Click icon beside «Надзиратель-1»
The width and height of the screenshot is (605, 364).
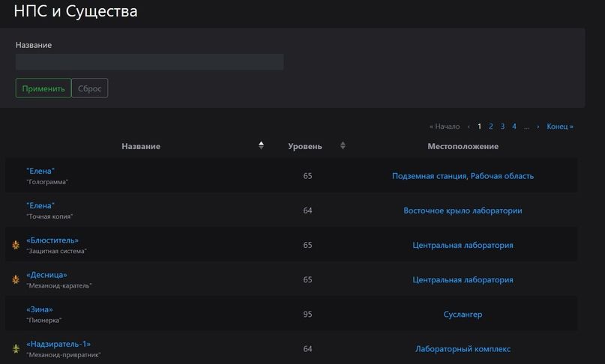[x=16, y=348]
